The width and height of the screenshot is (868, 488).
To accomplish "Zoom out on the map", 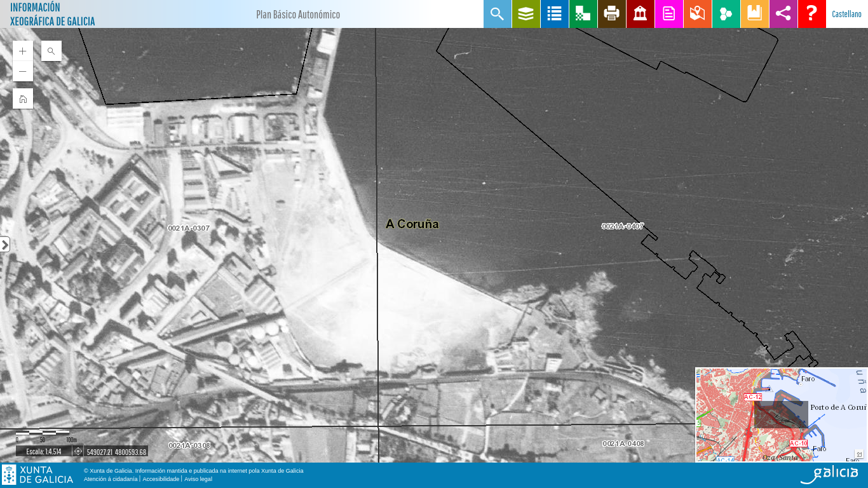I will [23, 71].
